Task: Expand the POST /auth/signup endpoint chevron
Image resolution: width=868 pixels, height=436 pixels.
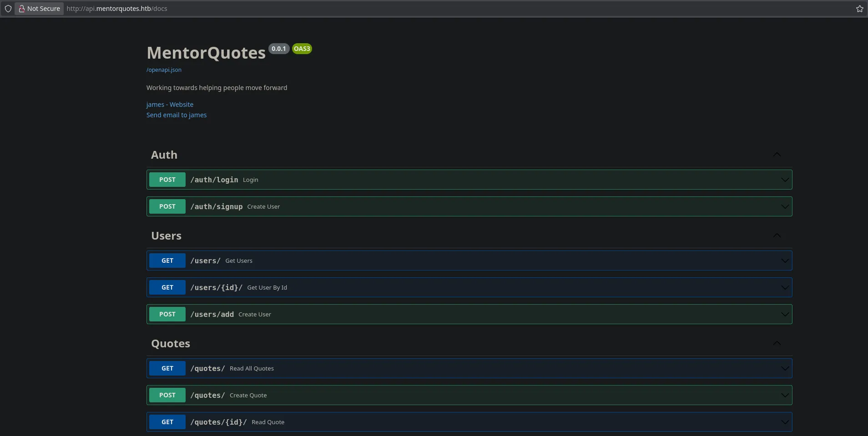Action: click(x=785, y=206)
